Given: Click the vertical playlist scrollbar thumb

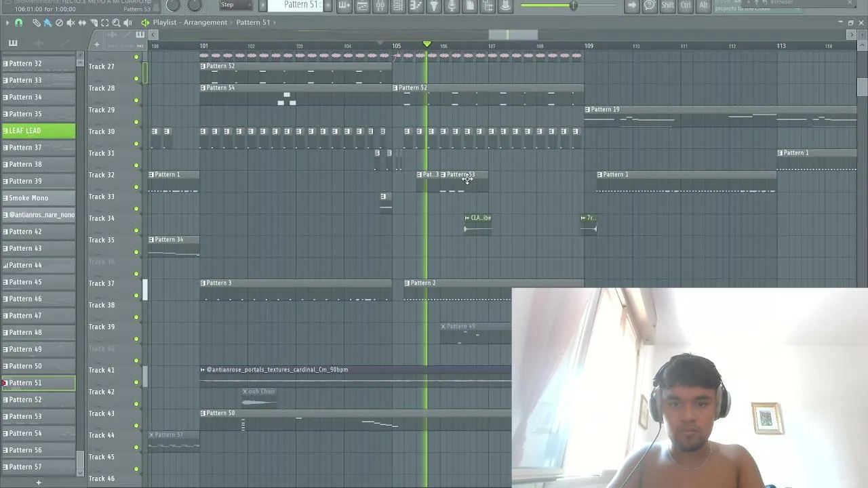Looking at the screenshot, I should (x=862, y=87).
